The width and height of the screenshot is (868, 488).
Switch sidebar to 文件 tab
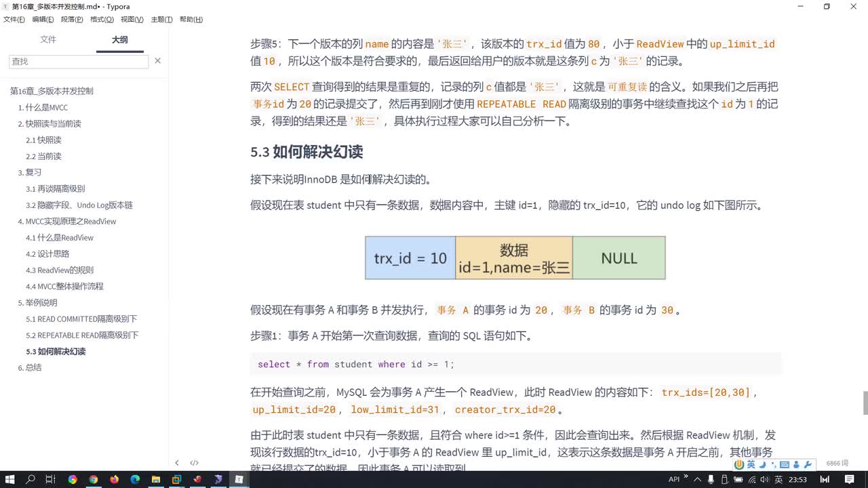[48, 40]
